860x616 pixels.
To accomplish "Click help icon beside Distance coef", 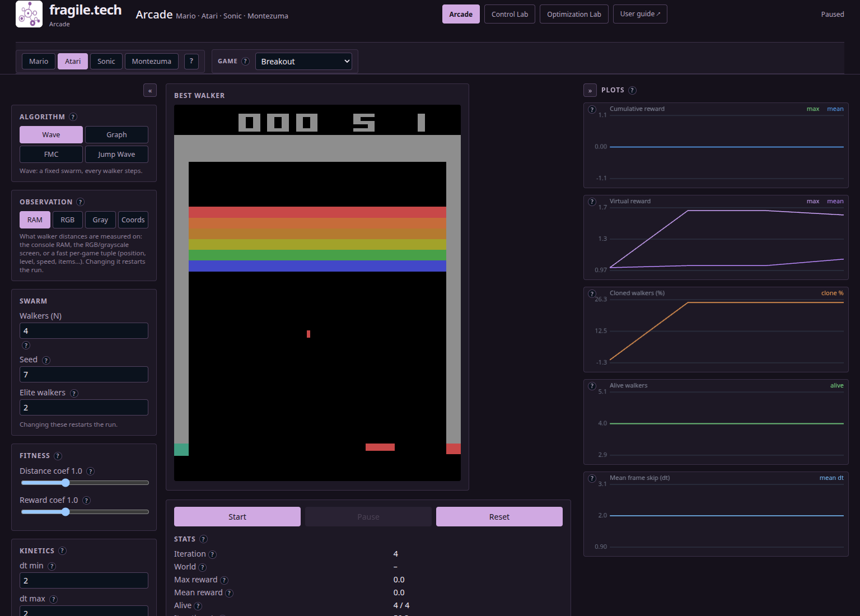I will 90,471.
